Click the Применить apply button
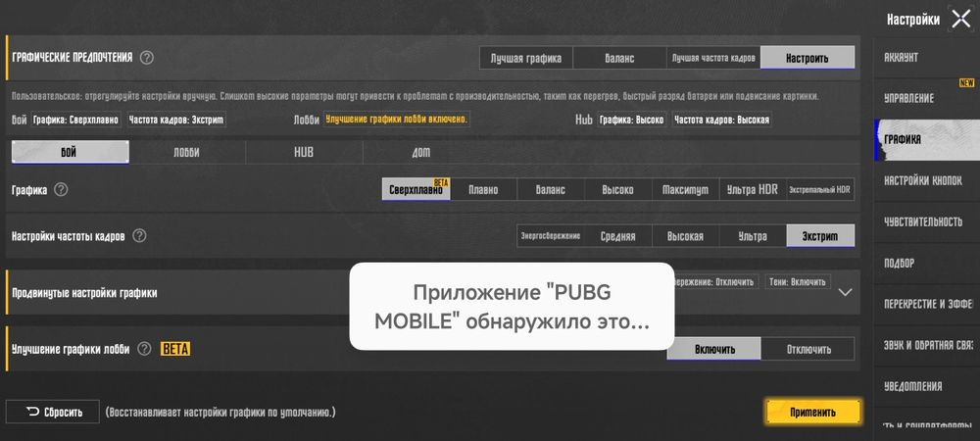 coord(813,413)
